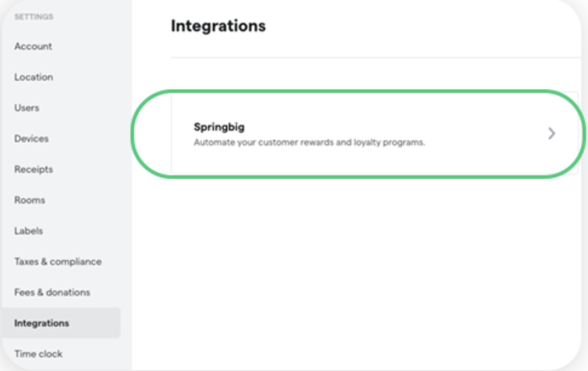Select Users in the settings sidebar
The image size is (588, 371).
(27, 108)
